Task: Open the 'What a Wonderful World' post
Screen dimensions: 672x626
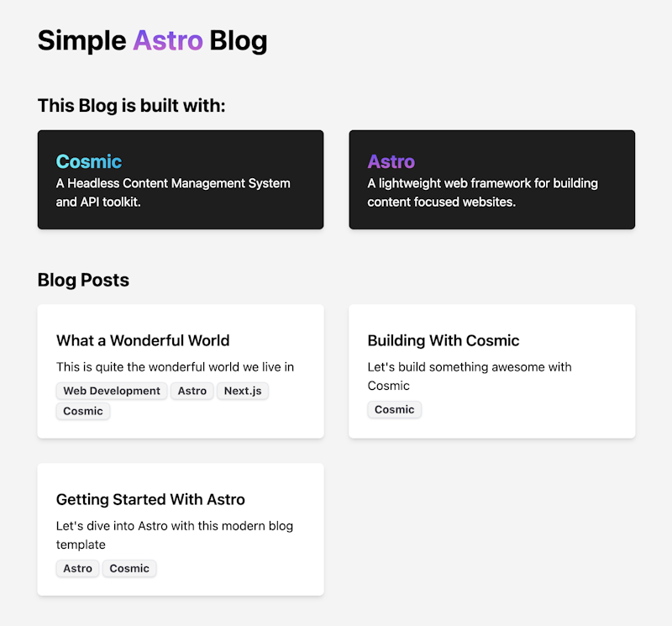Action: 142,340
